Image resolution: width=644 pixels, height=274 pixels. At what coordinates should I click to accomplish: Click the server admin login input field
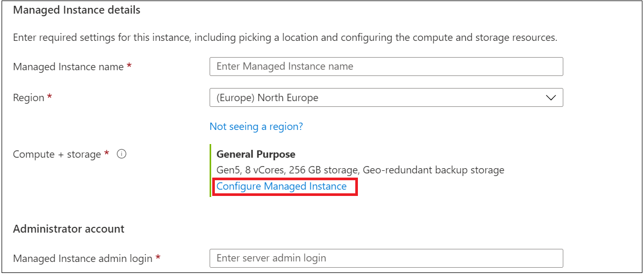[386, 258]
